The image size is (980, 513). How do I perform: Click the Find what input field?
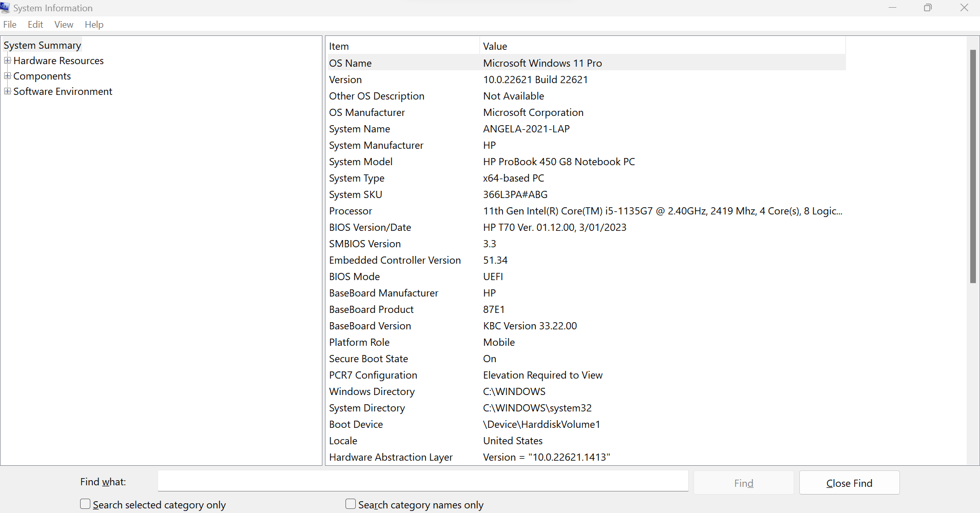coord(423,481)
